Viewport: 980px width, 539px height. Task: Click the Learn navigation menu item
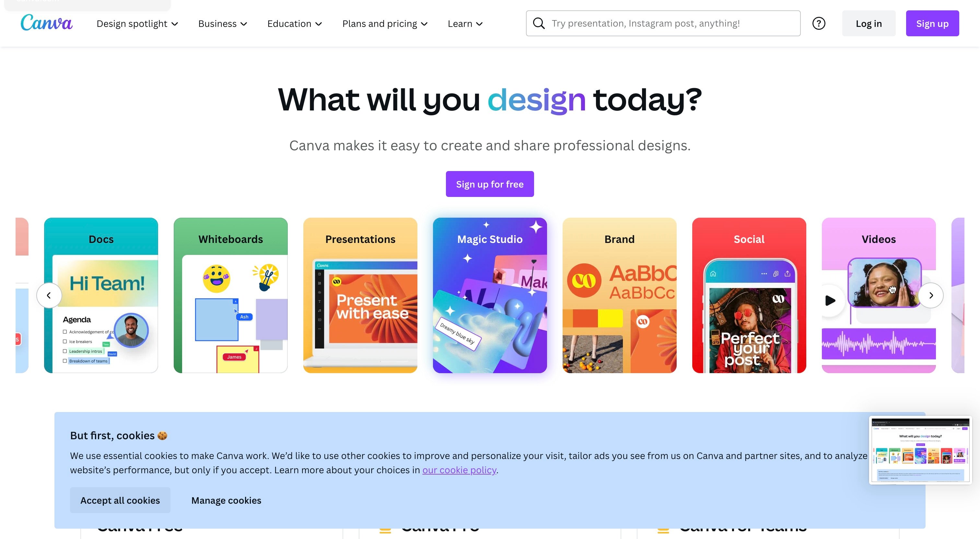click(465, 23)
